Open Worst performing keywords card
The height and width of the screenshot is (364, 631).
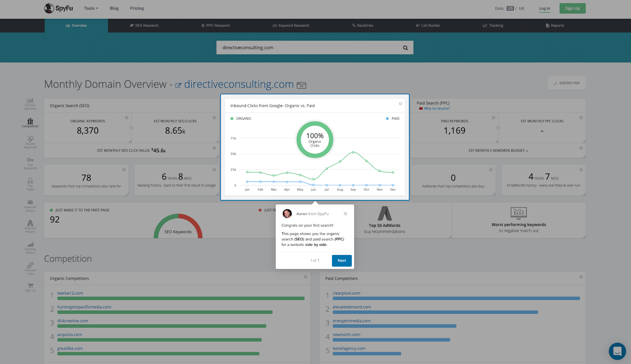coord(519,220)
